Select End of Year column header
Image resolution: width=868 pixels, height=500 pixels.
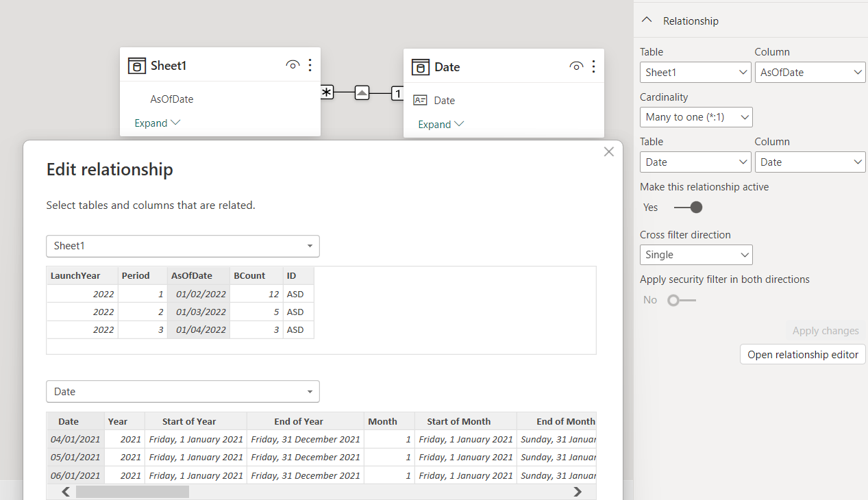(306, 421)
